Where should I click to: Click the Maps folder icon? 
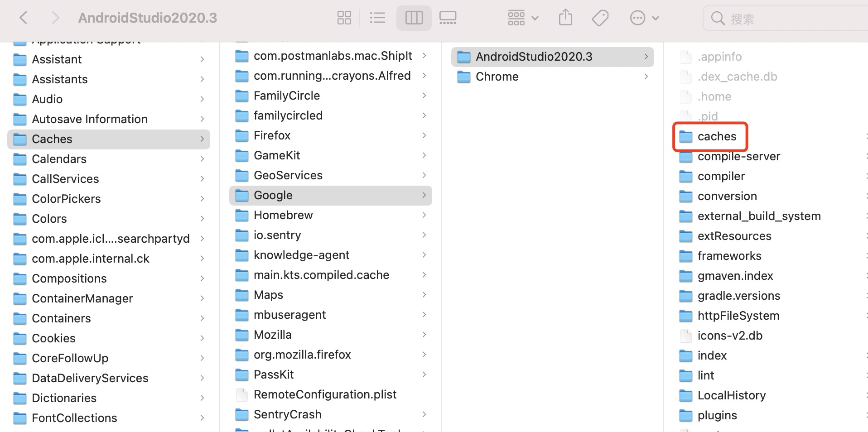[x=242, y=295]
